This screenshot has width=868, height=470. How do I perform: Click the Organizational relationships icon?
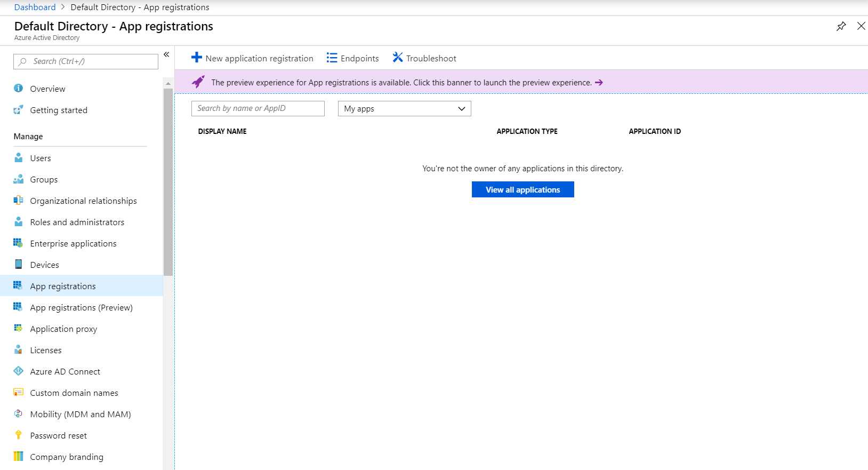[18, 201]
